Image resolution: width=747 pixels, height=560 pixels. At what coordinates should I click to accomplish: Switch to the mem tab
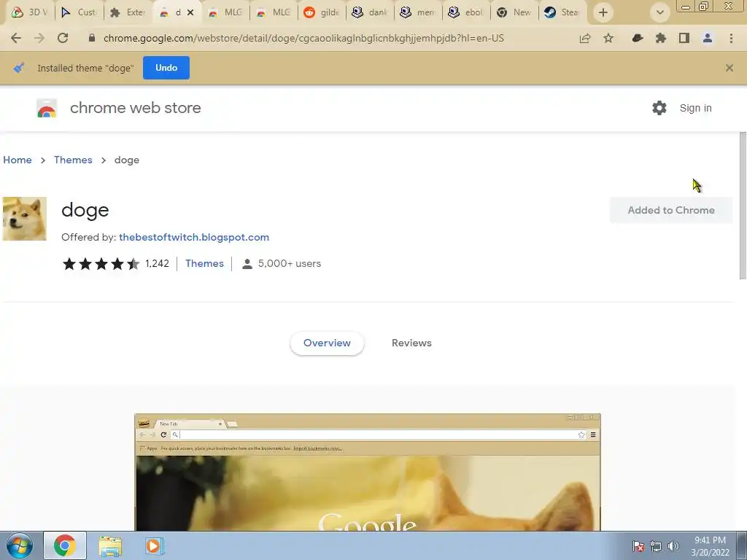click(x=418, y=12)
